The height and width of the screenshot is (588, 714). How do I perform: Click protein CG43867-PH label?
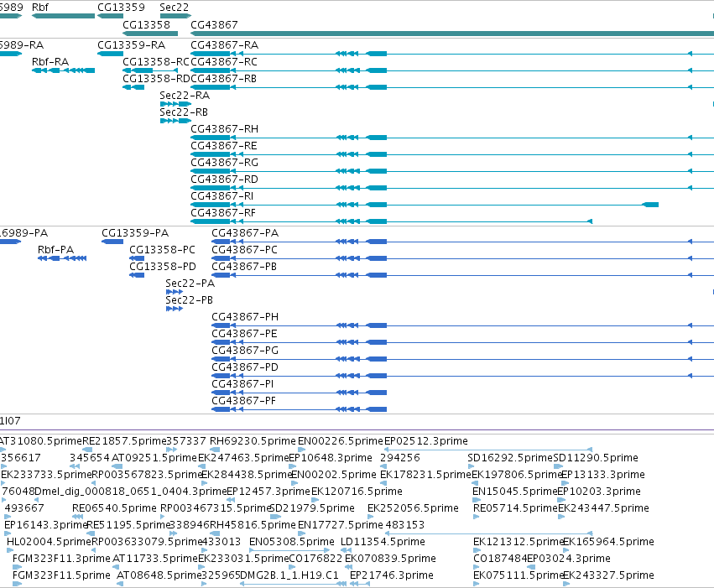(x=245, y=317)
